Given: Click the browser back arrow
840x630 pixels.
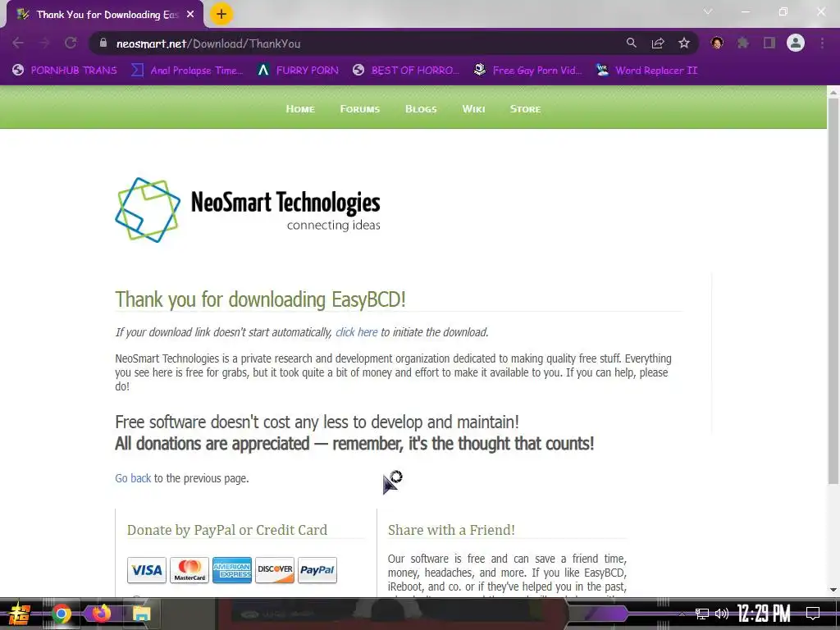Looking at the screenshot, I should tap(18, 43).
